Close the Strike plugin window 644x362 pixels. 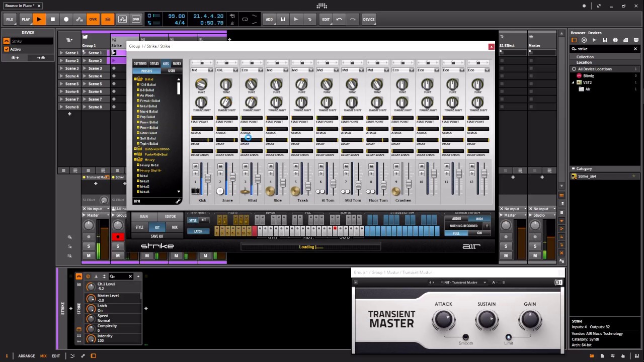pos(491,46)
